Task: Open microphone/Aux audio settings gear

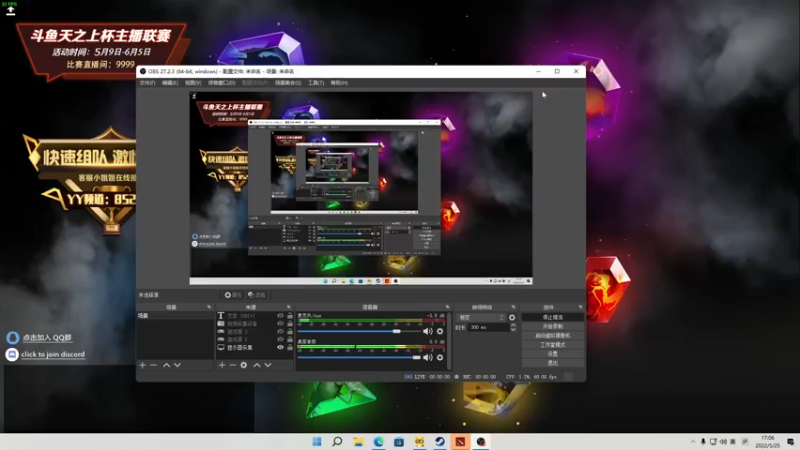Action: pos(440,332)
